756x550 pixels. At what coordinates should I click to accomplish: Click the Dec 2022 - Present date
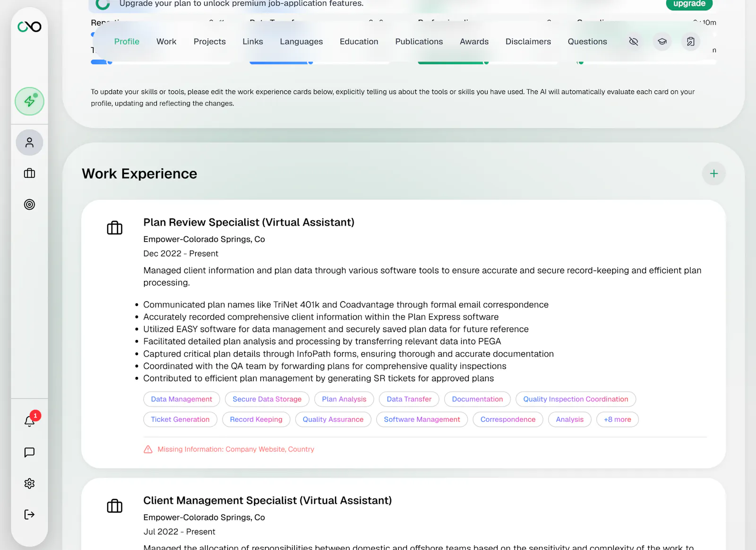[180, 253]
